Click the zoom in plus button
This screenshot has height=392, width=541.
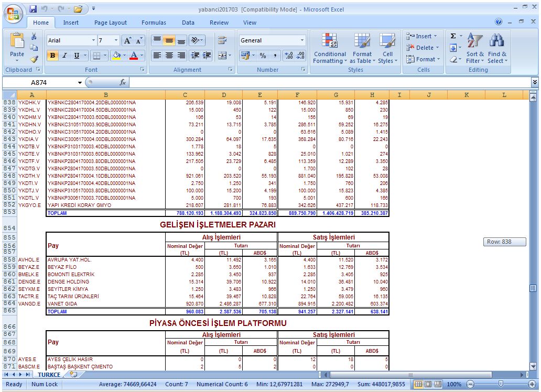pos(532,384)
